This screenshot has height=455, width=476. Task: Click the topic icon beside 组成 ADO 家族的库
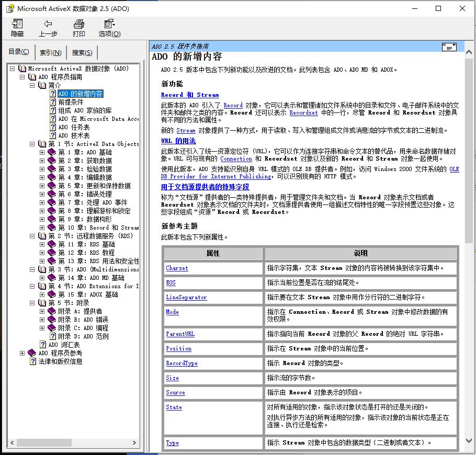pyautogui.click(x=53, y=110)
